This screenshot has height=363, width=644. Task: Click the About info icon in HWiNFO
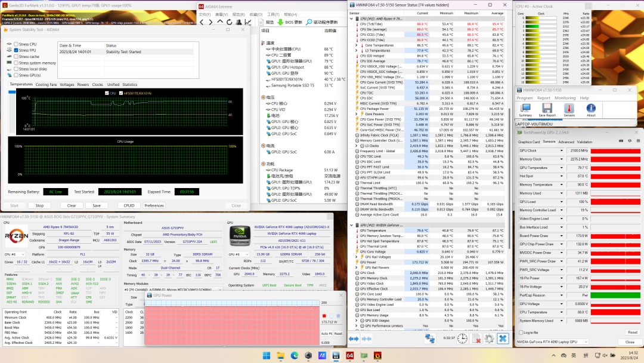[x=590, y=109]
